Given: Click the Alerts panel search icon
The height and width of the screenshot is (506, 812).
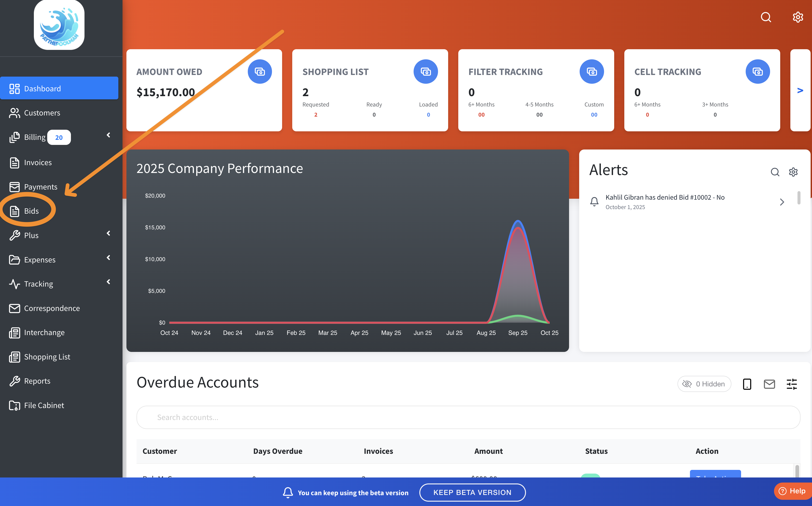Looking at the screenshot, I should pos(775,172).
